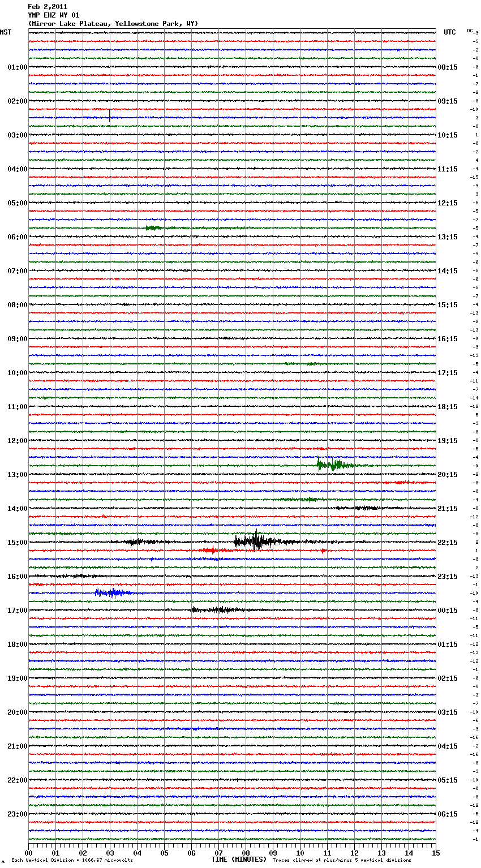This screenshot has height=868, width=481.
Task: Click the '06:15' UTC time label
Action: point(448,814)
